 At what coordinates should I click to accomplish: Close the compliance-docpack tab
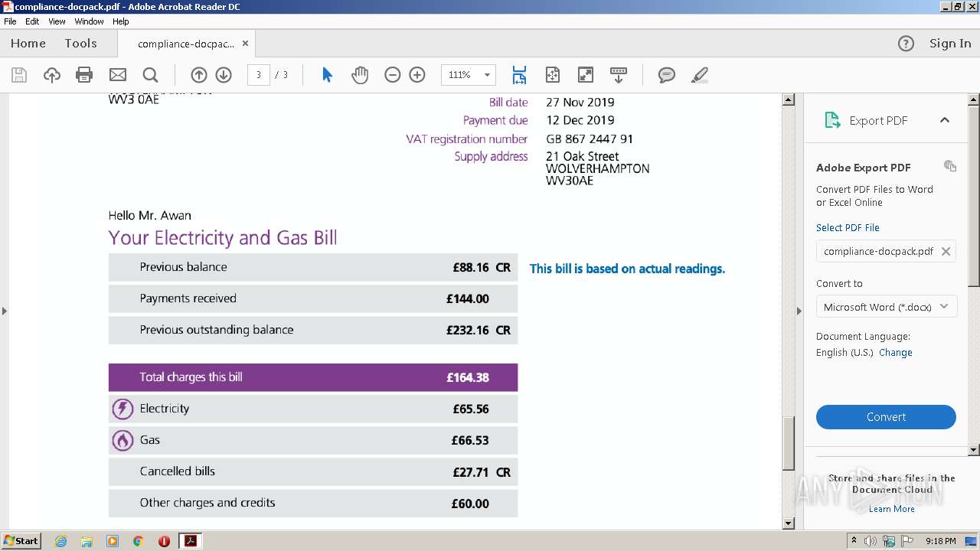[245, 44]
